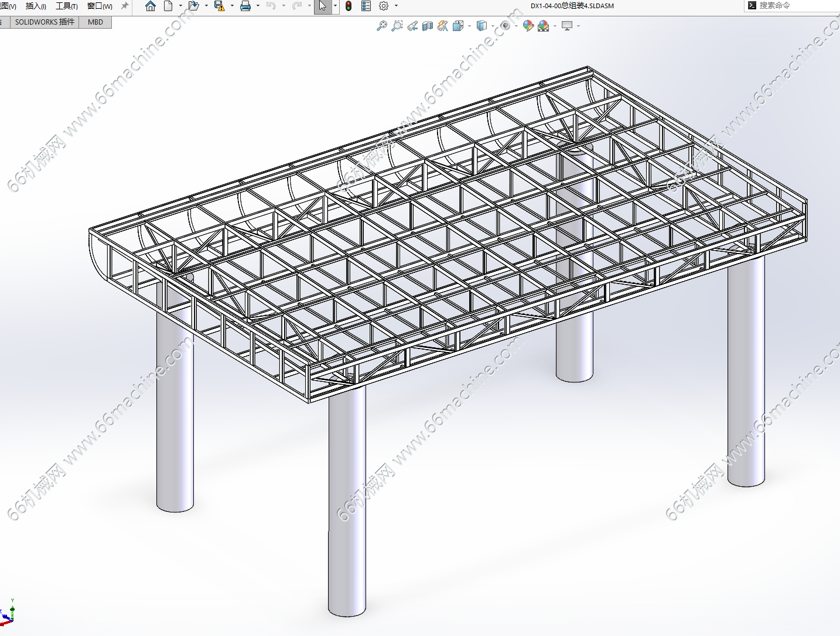Open a file with the Open folder icon
Image resolution: width=840 pixels, height=636 pixels.
point(193,6)
